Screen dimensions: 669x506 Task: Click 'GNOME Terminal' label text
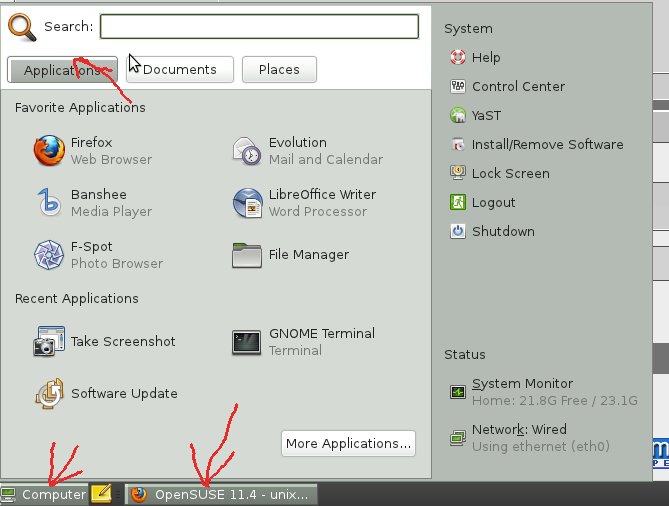(322, 333)
